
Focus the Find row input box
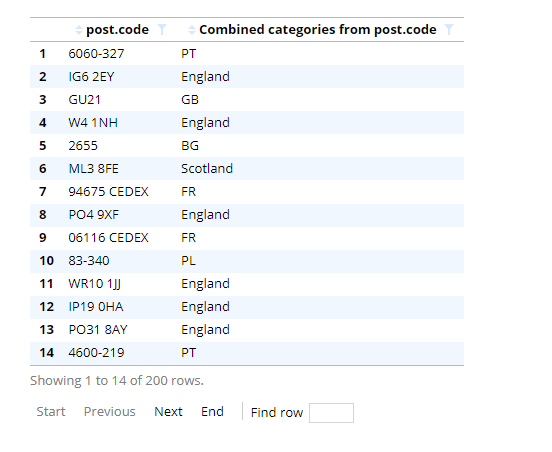click(331, 413)
